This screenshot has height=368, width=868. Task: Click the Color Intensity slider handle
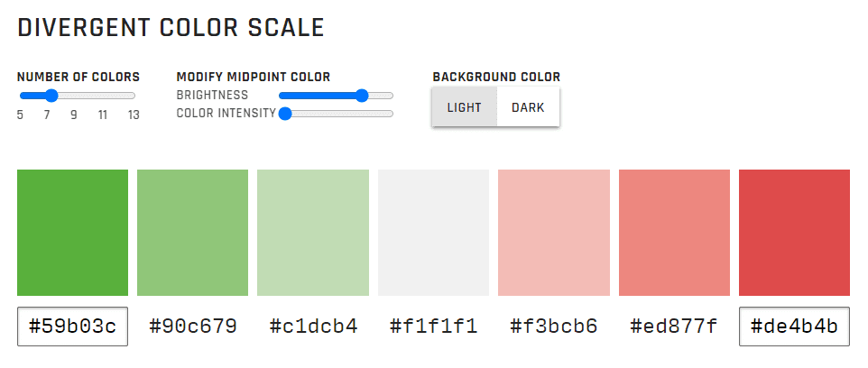coord(286,114)
